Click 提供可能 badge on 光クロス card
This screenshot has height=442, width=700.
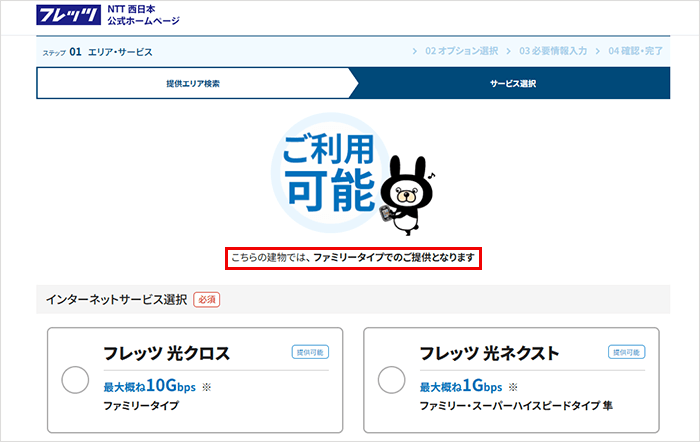pos(310,352)
